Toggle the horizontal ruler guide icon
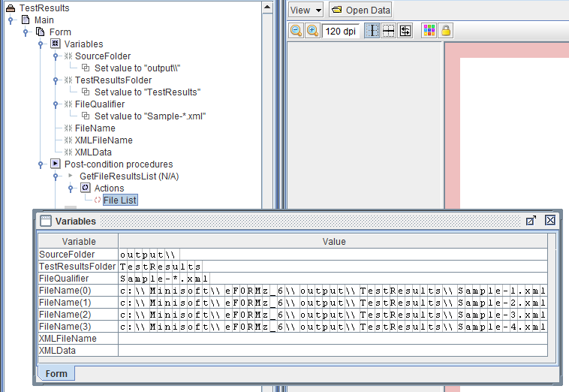569x392 pixels. point(389,31)
